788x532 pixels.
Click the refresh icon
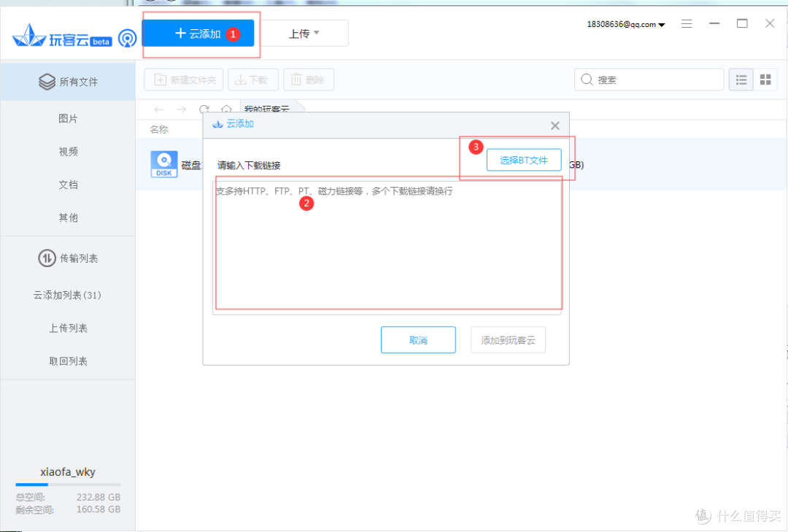(204, 109)
